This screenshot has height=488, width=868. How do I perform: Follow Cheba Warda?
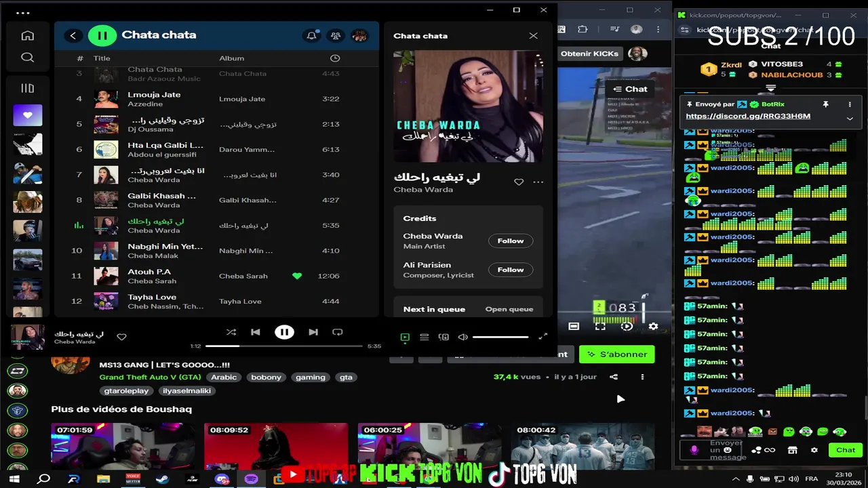pyautogui.click(x=511, y=241)
